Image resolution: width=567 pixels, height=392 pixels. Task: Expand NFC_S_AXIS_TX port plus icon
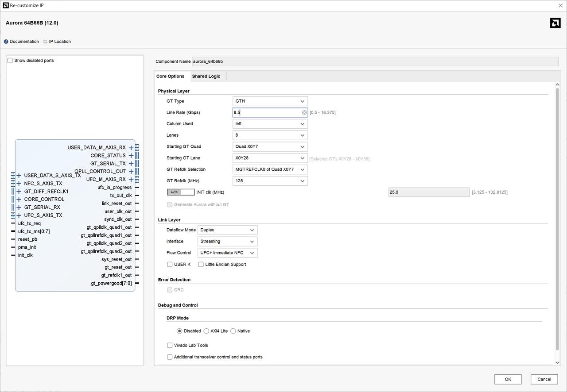coord(19,184)
